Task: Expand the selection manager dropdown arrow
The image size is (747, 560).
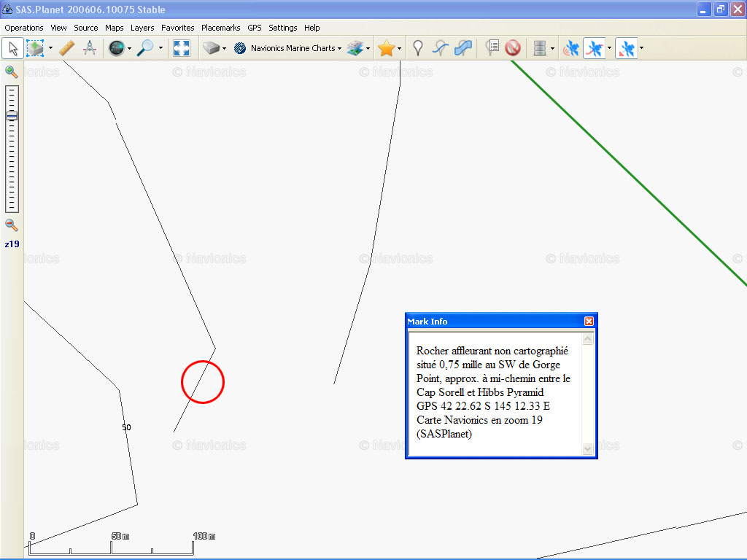Action: (x=50, y=48)
